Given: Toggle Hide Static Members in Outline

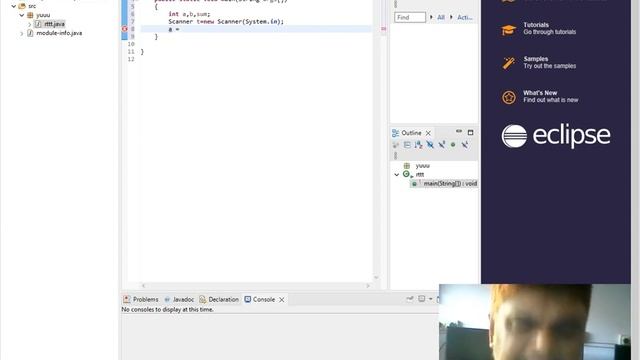Looking at the screenshot, I should pos(442,145).
